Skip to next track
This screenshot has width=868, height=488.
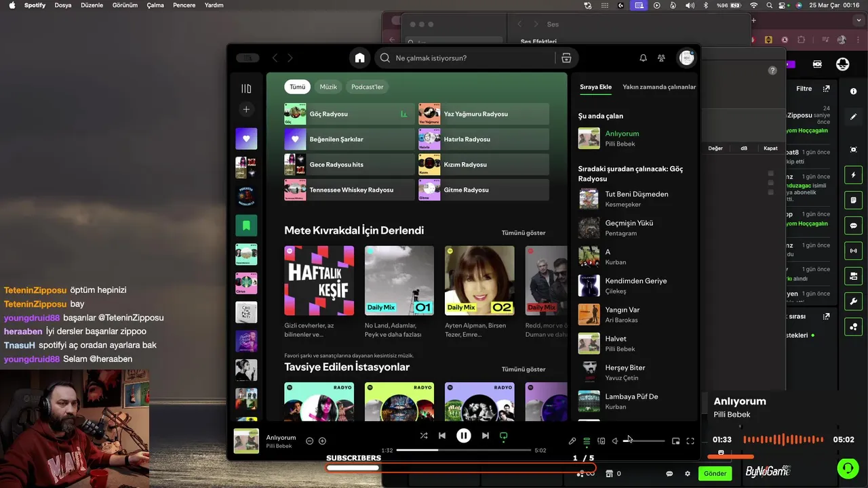(x=486, y=436)
